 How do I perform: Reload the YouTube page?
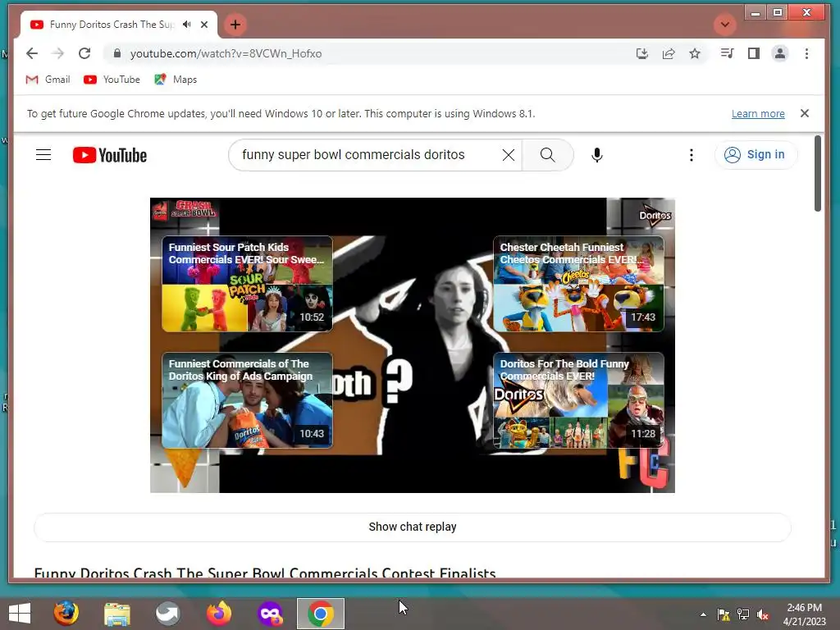click(x=84, y=53)
